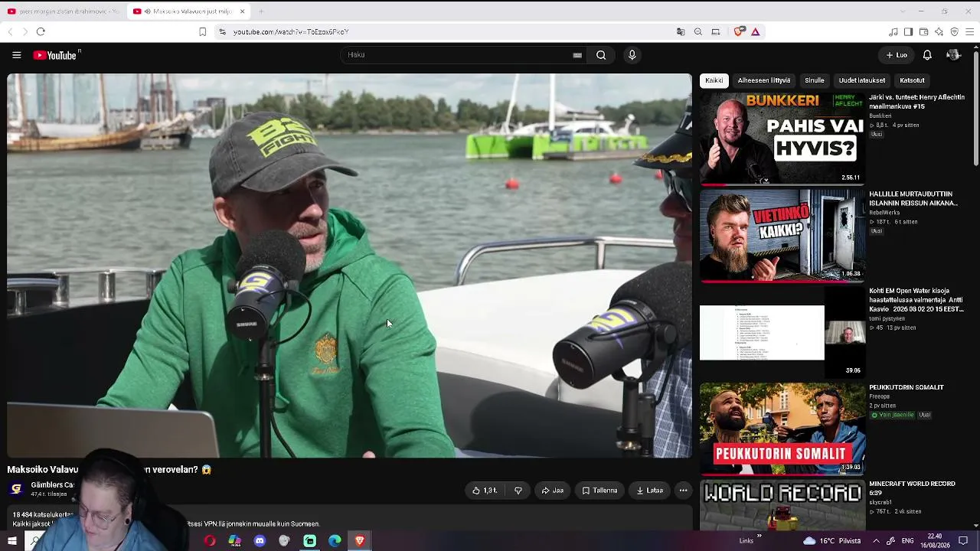The width and height of the screenshot is (980, 551).
Task: Reload the page with refresh icon
Action: point(41,32)
